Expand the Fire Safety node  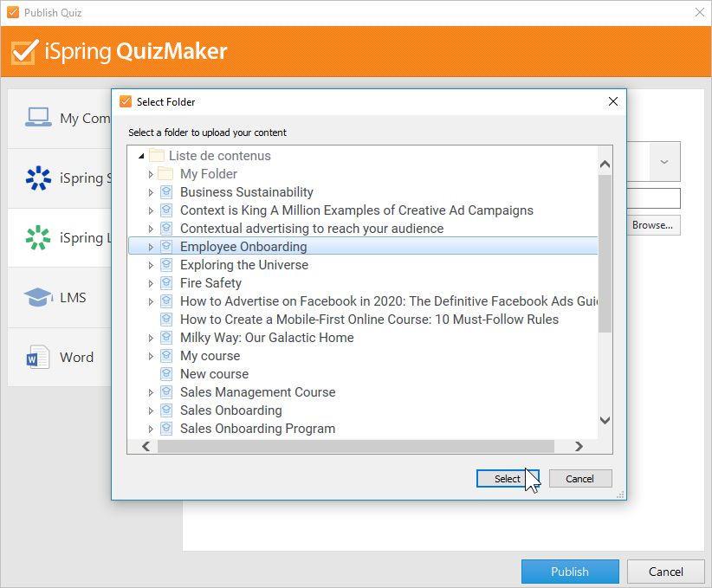(151, 283)
